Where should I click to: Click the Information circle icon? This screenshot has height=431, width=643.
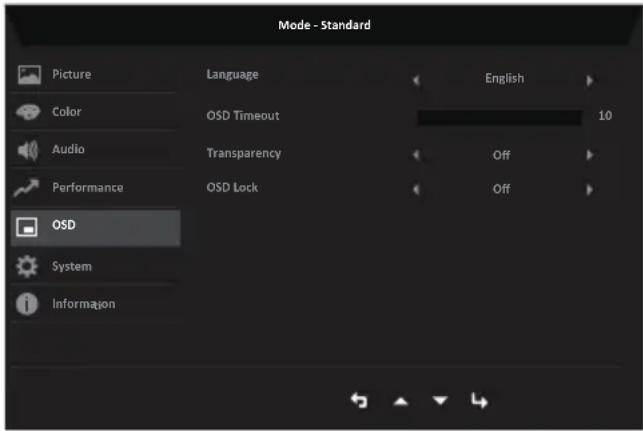(27, 304)
